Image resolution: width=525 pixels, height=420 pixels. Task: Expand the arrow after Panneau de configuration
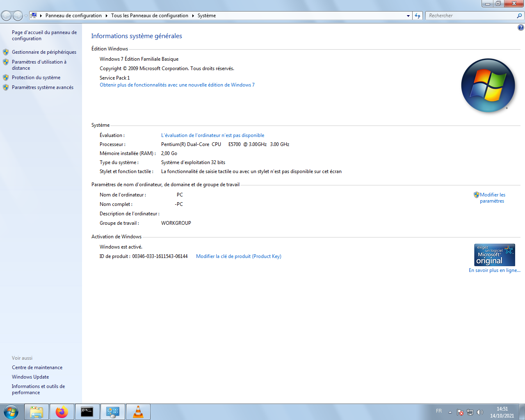click(x=107, y=16)
